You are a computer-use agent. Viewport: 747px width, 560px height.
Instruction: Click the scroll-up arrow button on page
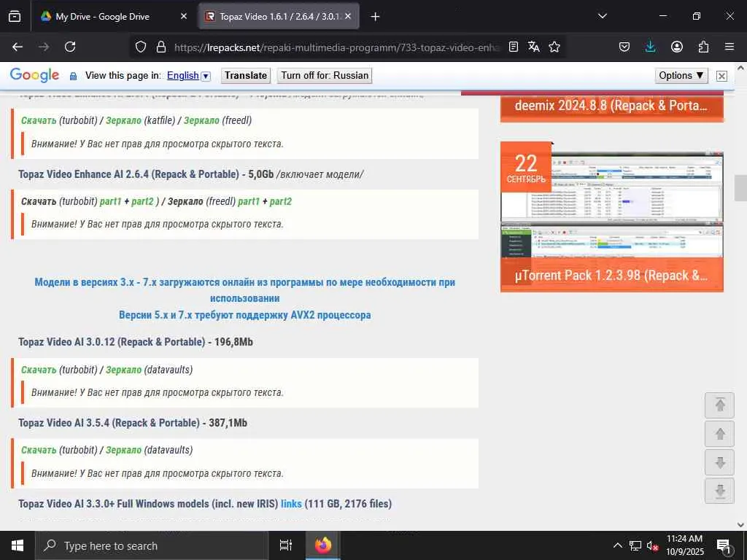click(x=719, y=434)
